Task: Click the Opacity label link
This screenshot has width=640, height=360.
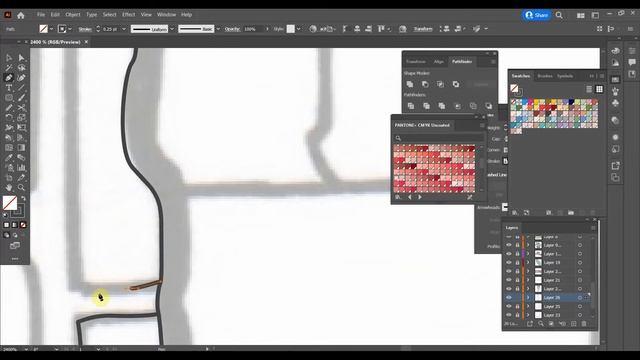Action: (232, 29)
